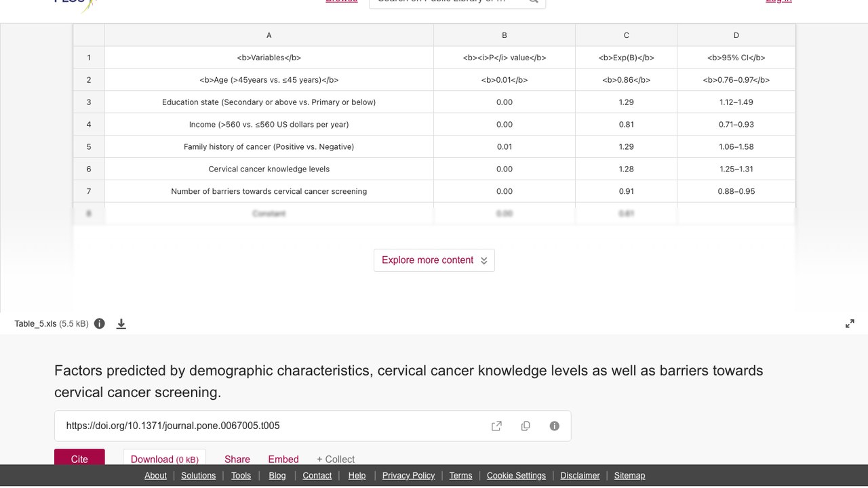Open the Privacy Policy footer link
Screen dimensions: 868x488
[408, 476]
